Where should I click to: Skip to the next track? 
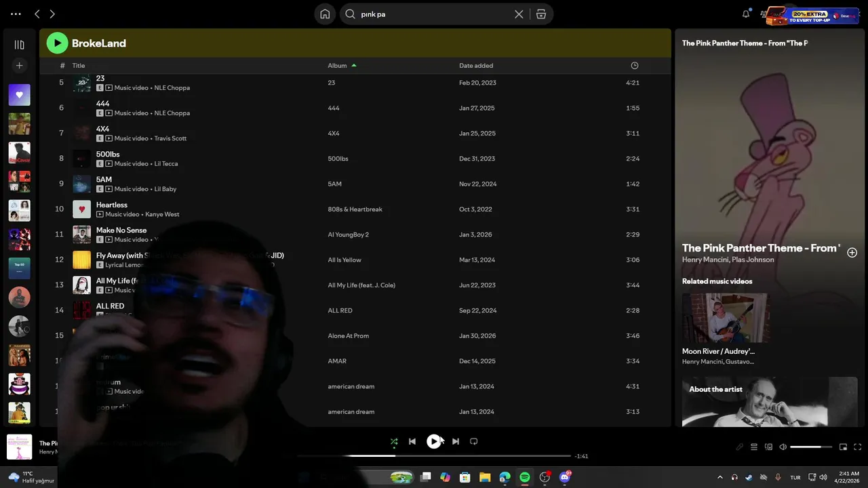tap(456, 441)
